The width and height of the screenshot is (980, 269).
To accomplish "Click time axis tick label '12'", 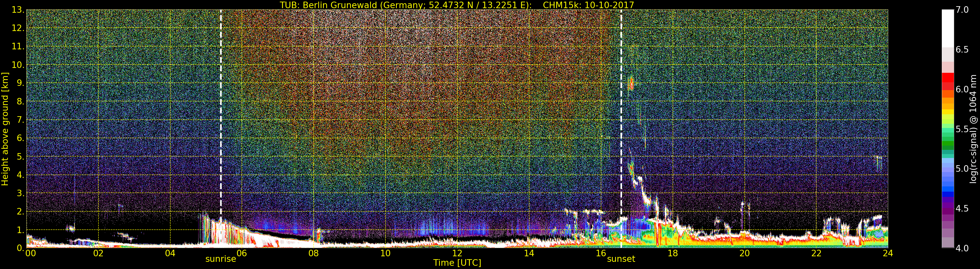I will point(457,253).
